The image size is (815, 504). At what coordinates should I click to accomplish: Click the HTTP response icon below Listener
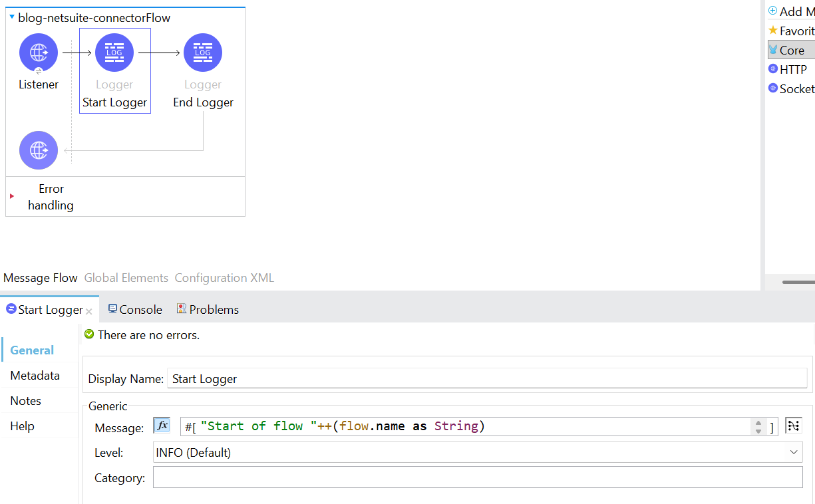coord(39,150)
